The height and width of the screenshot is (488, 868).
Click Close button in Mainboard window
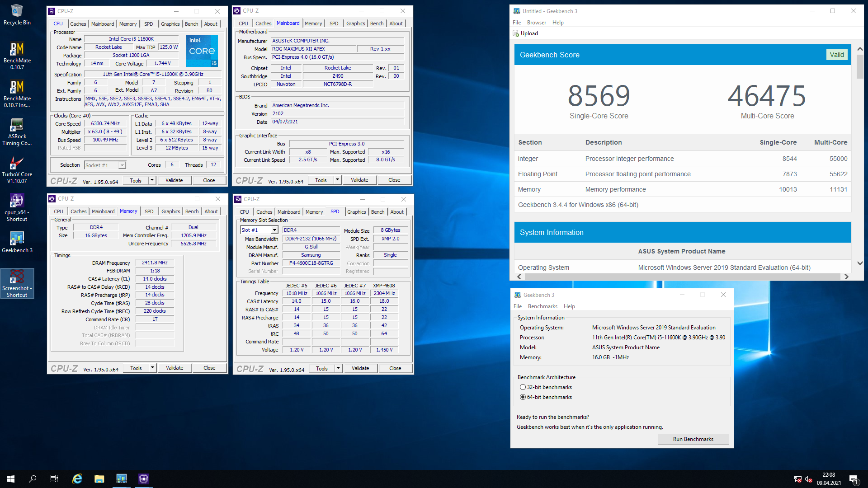coord(394,180)
